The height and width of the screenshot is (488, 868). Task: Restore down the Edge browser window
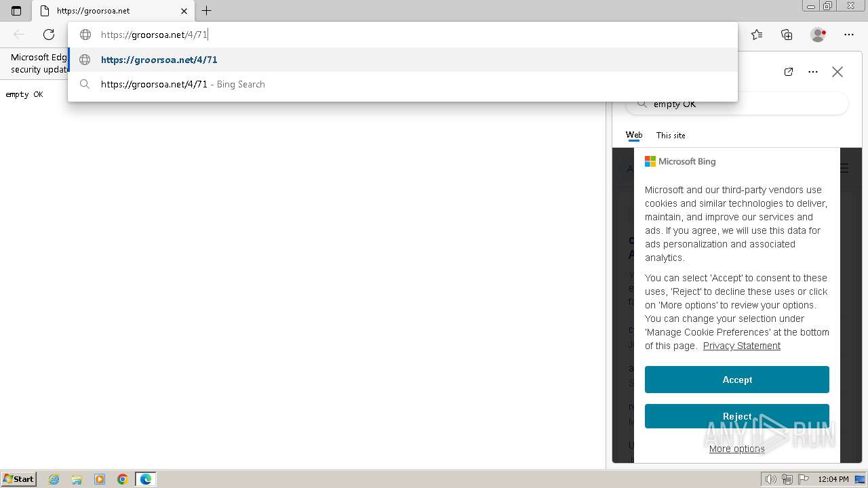(x=828, y=5)
